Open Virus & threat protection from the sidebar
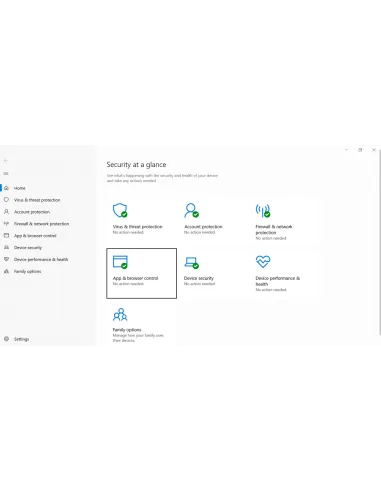 pyautogui.click(x=37, y=200)
